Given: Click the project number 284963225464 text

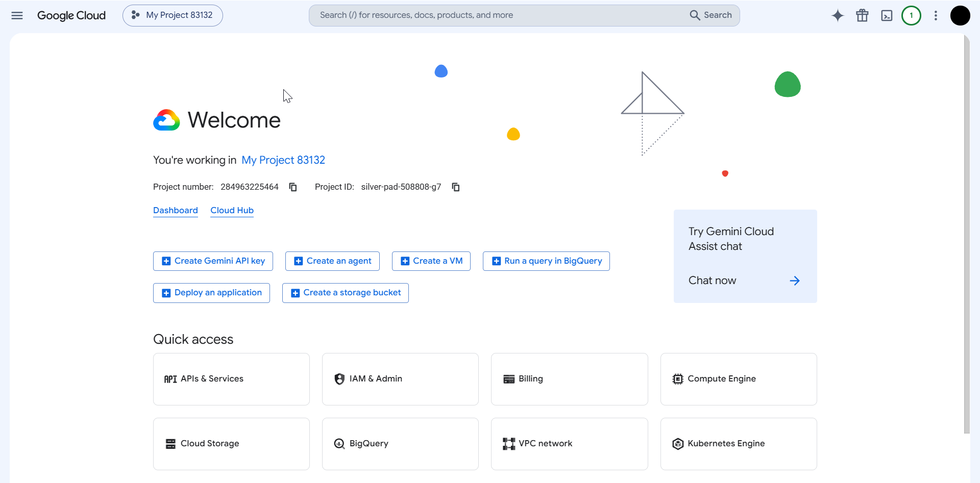Looking at the screenshot, I should click(250, 187).
